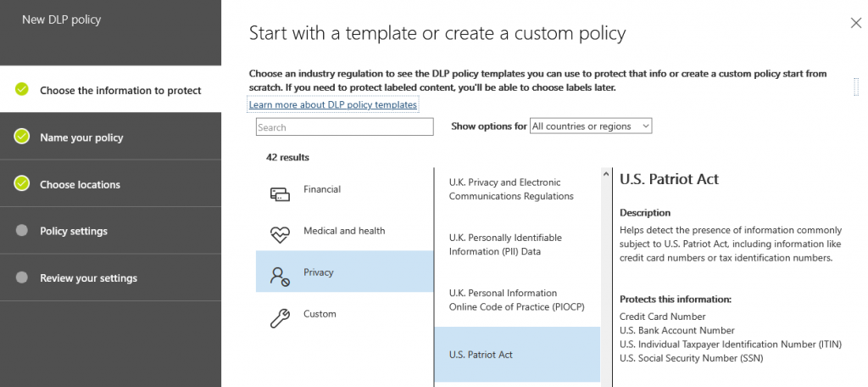Viewport: 868px width, 387px height.
Task: Click gray circle beside Policy settings
Action: click(x=22, y=231)
